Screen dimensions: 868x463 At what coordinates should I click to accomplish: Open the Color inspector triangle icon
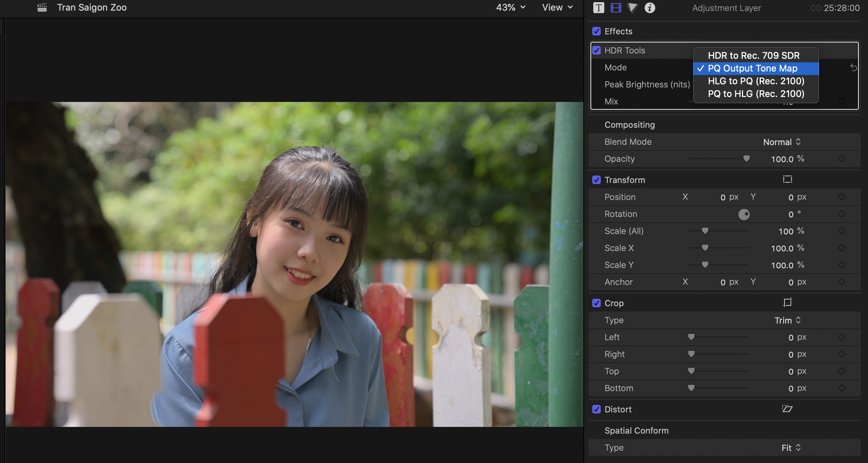(x=632, y=8)
